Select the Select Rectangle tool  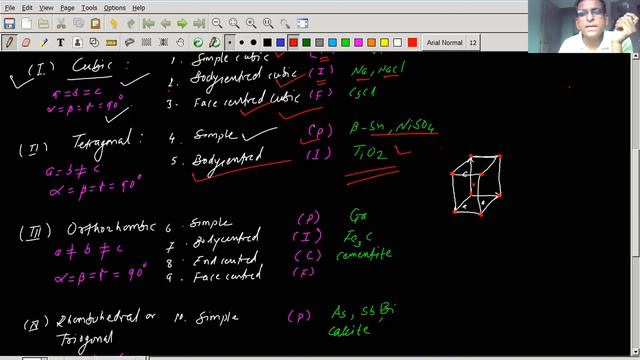coord(147,42)
